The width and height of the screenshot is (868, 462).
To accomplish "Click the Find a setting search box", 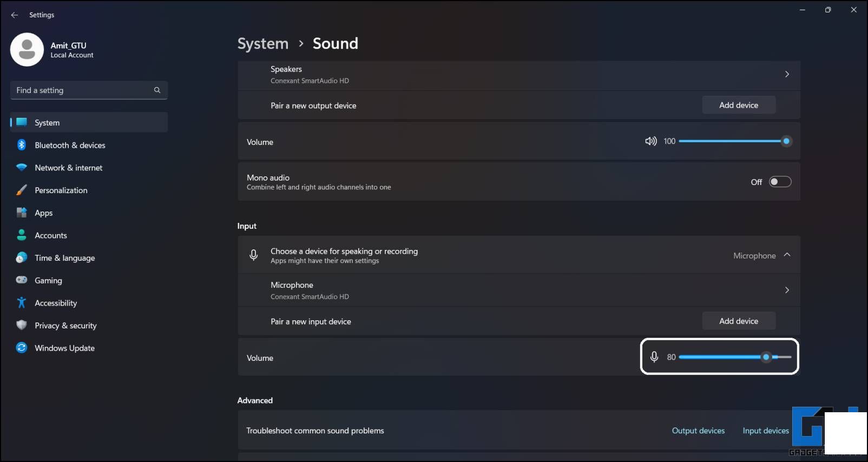I will point(89,90).
